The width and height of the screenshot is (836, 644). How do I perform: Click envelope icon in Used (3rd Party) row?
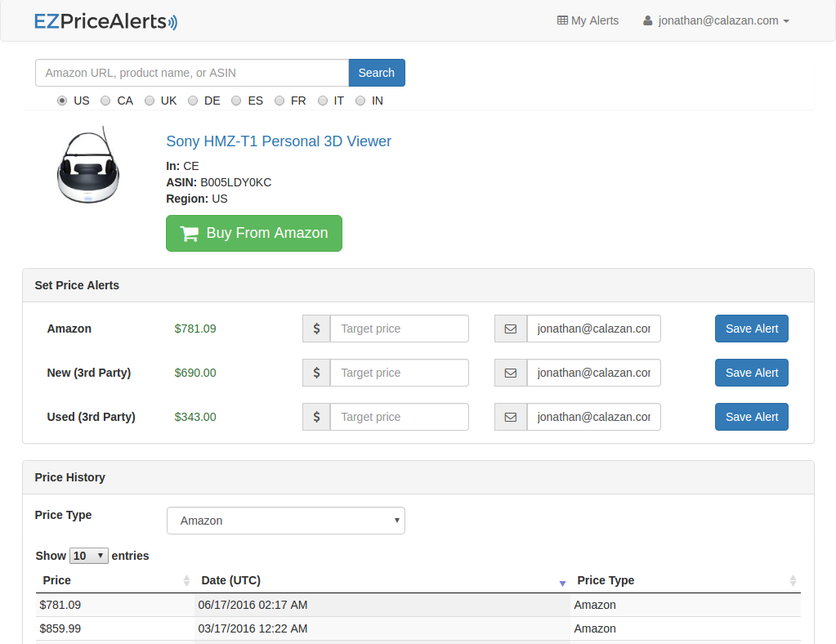coord(511,418)
